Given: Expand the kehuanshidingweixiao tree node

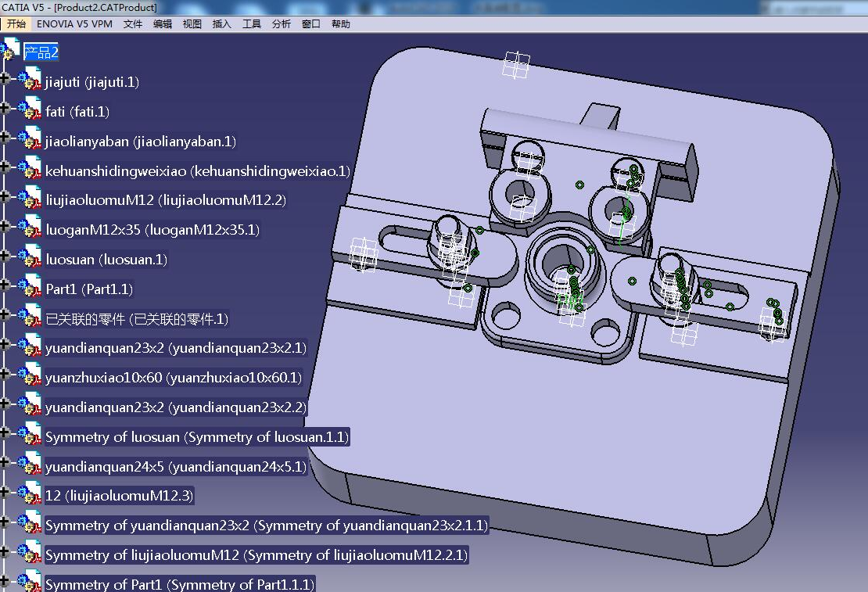Looking at the screenshot, I should (x=5, y=167).
